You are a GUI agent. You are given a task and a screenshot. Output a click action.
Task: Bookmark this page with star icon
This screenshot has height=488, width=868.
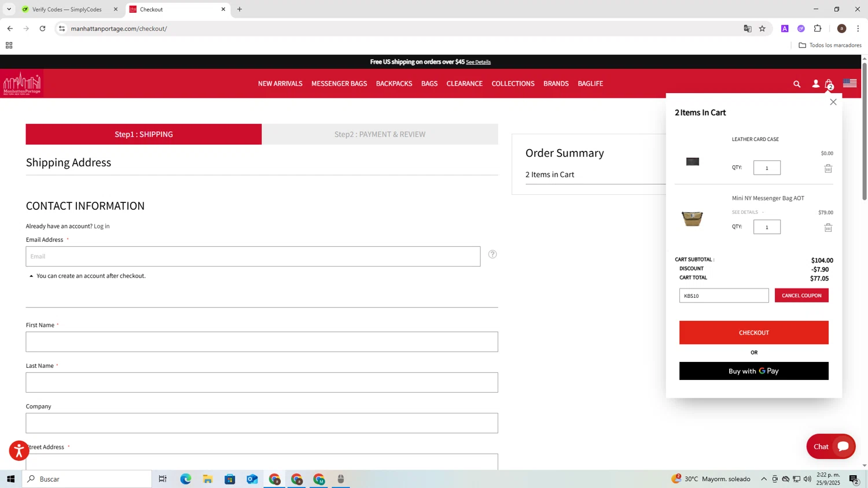tap(762, 28)
